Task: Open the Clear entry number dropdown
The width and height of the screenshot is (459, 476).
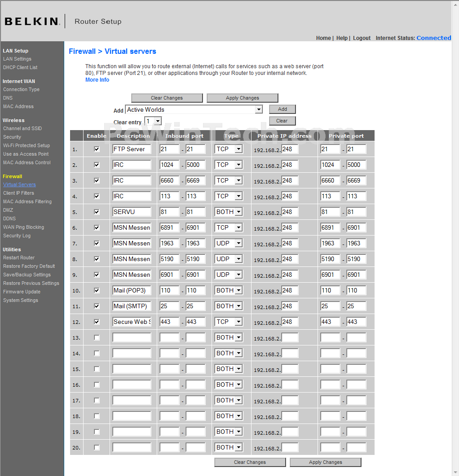Action: click(x=153, y=122)
